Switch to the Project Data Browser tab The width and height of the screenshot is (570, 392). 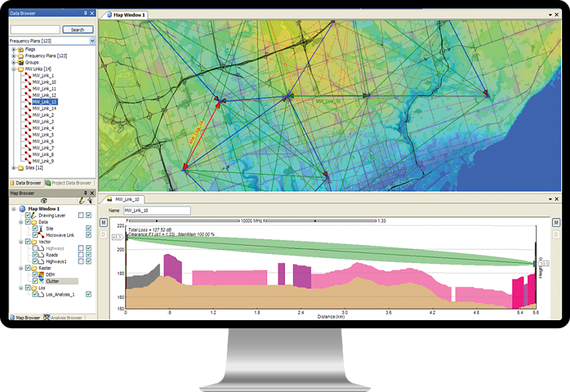71,183
